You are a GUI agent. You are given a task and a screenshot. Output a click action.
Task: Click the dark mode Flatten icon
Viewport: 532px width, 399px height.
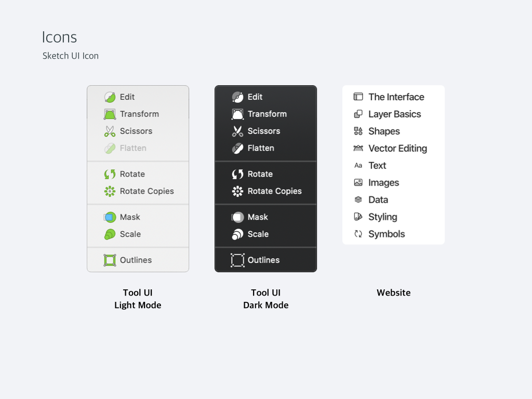(x=237, y=148)
